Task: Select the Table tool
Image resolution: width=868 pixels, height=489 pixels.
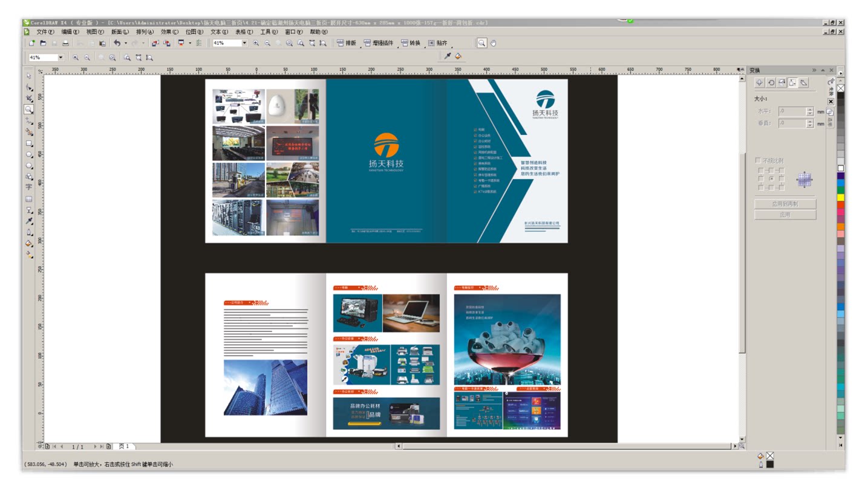Action: click(28, 199)
